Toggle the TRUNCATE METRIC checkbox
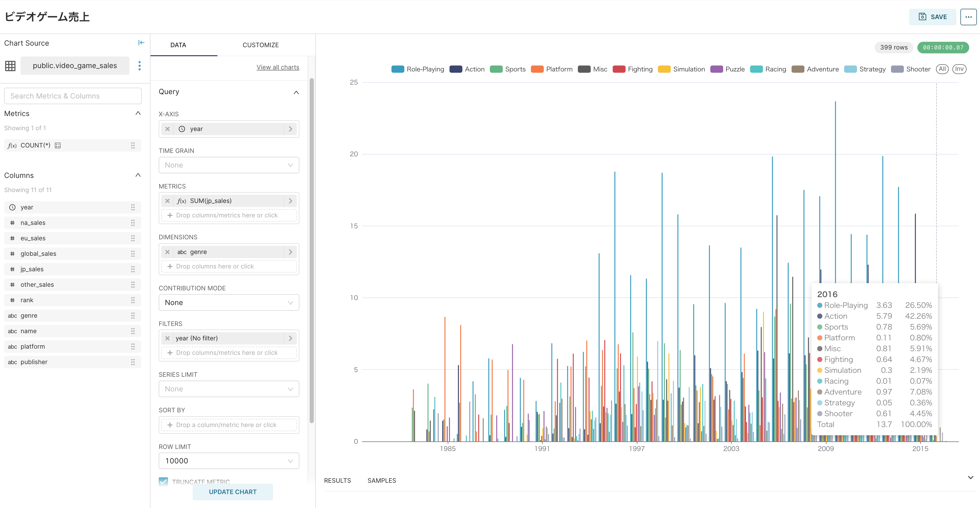Viewport: 980px width, 508px height. pyautogui.click(x=163, y=481)
